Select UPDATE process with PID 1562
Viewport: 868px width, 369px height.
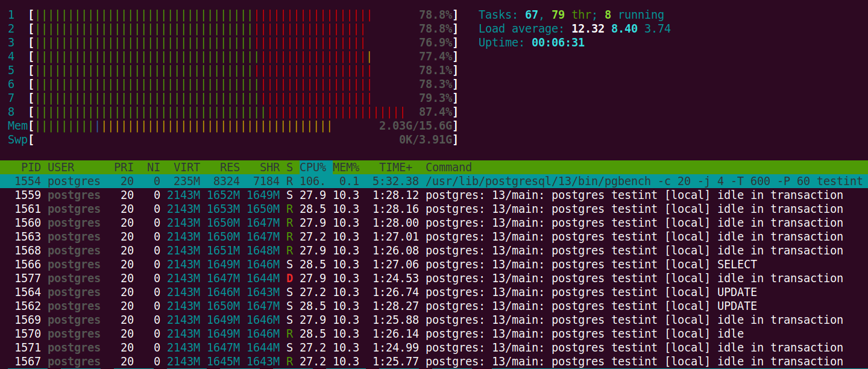(x=434, y=306)
